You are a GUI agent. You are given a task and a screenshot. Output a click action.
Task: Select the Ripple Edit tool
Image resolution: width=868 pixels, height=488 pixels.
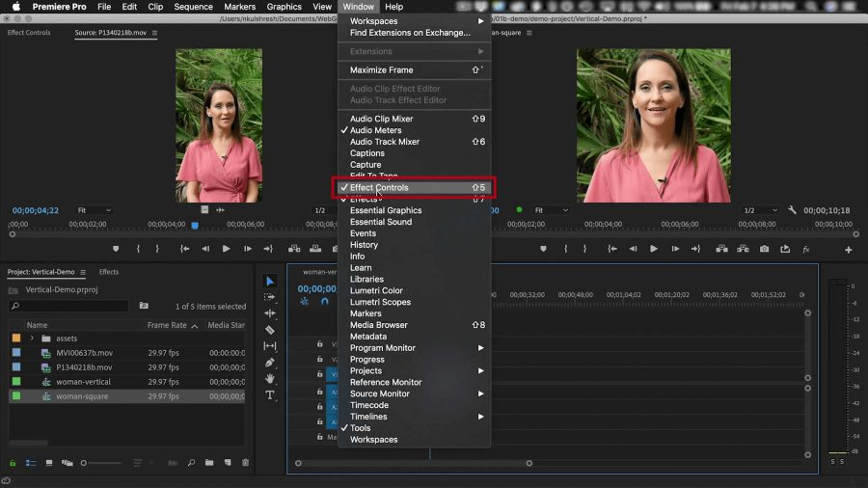[270, 313]
